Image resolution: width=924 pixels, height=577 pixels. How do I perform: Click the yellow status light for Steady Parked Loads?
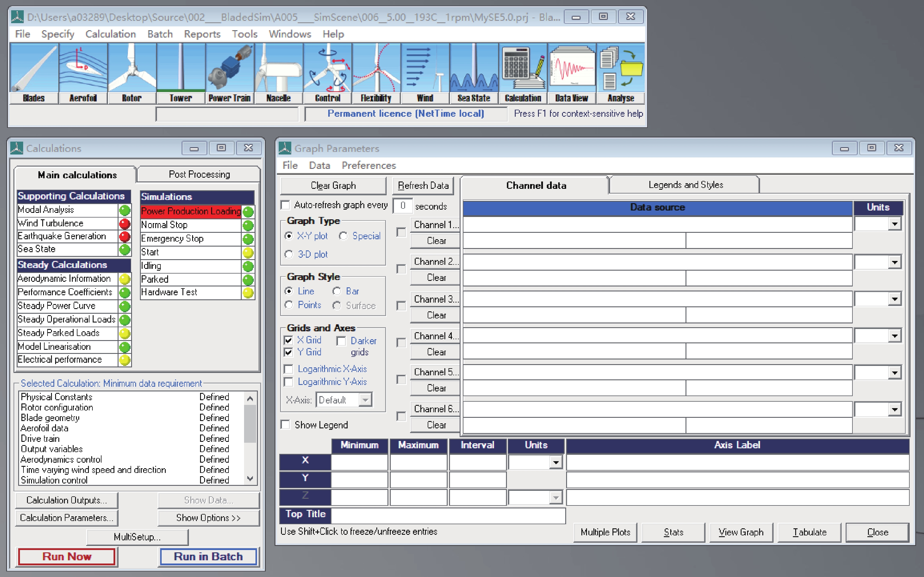point(124,334)
